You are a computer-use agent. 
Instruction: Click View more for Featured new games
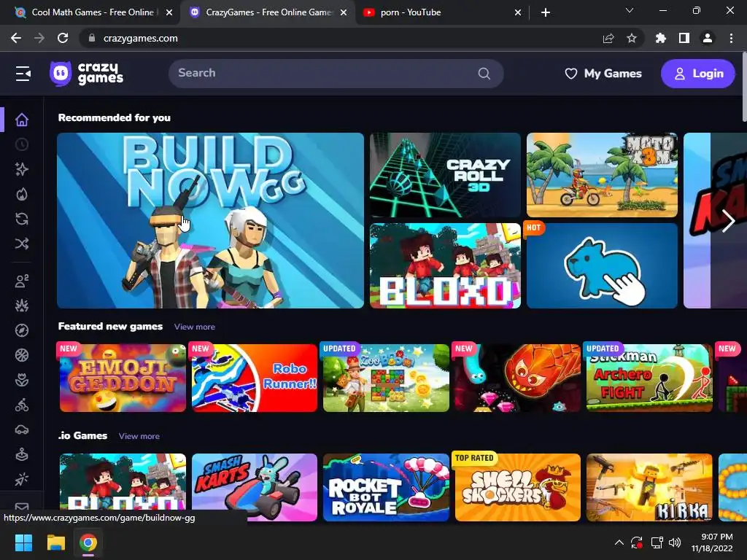[x=194, y=327]
